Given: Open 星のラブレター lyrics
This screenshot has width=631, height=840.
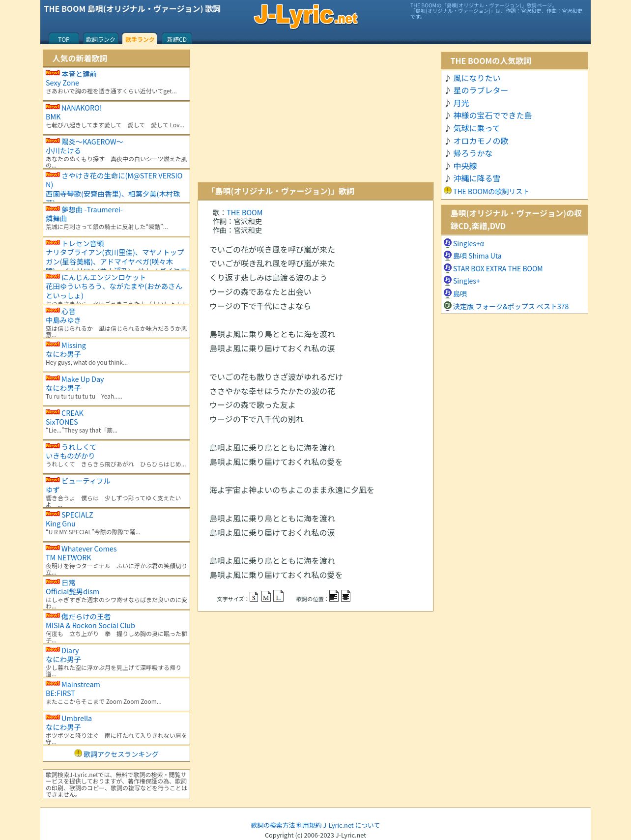Looking at the screenshot, I should pyautogui.click(x=481, y=90).
